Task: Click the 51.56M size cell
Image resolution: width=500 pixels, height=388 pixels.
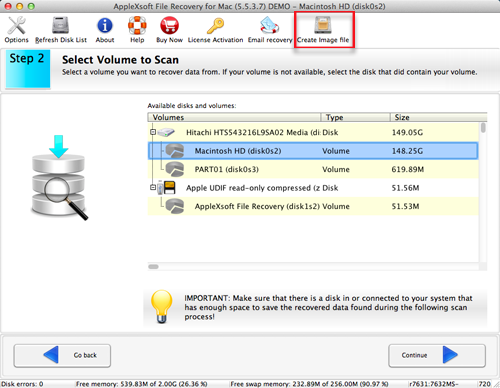Action: (x=405, y=188)
